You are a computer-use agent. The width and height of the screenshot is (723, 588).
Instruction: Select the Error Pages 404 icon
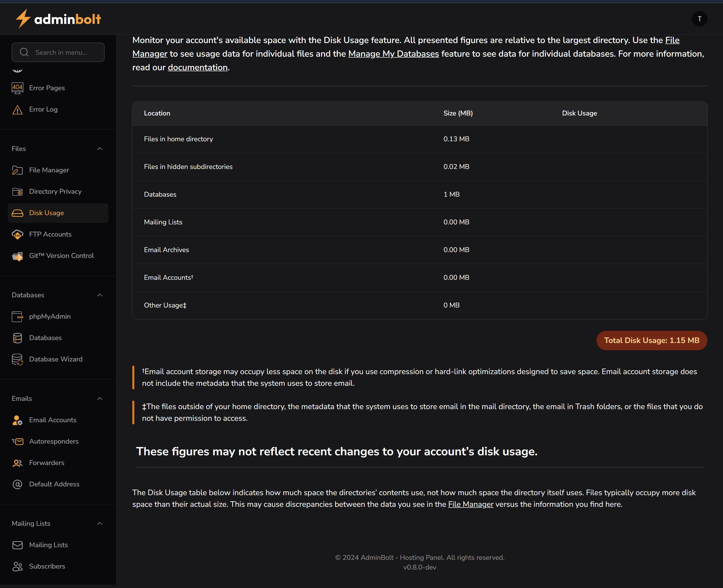pos(17,88)
